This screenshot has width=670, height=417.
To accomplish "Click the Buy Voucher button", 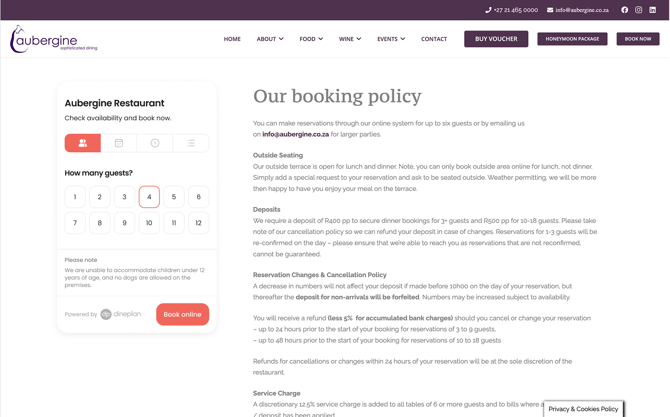I will pyautogui.click(x=496, y=39).
